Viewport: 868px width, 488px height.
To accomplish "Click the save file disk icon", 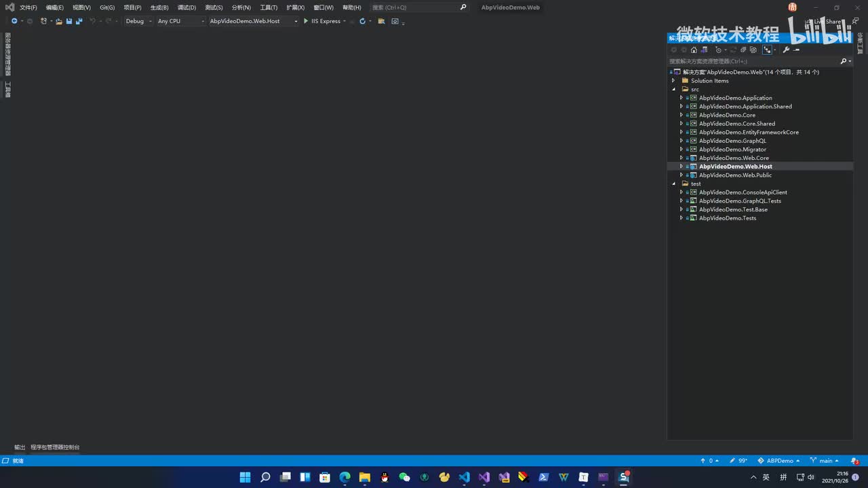I will tap(69, 21).
